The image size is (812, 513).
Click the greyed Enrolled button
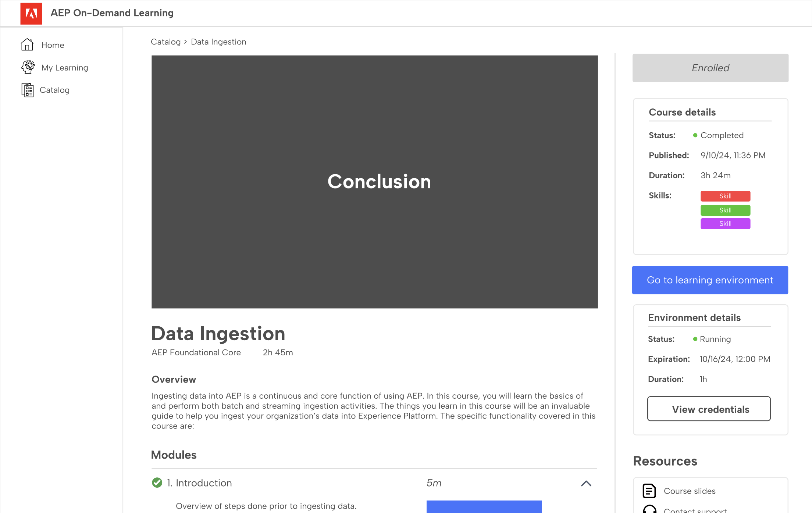coord(710,68)
